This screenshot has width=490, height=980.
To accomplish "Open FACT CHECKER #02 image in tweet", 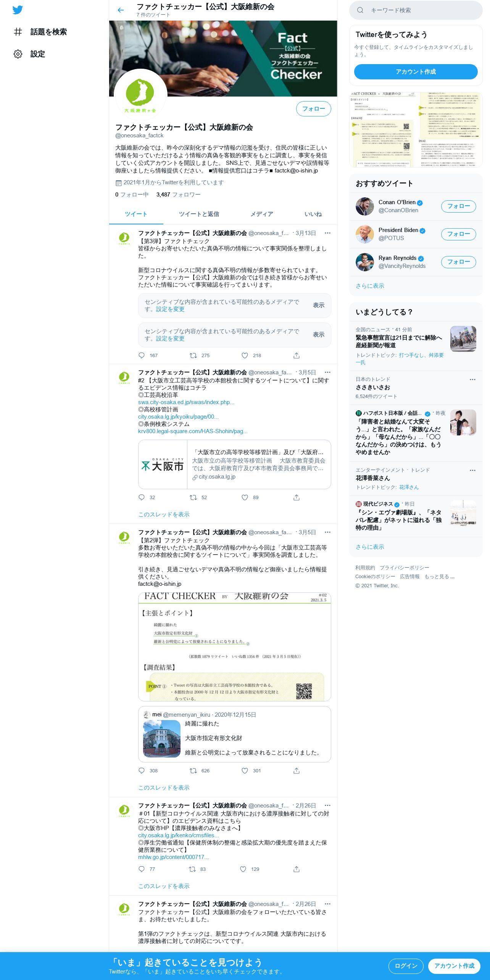I will tap(234, 646).
